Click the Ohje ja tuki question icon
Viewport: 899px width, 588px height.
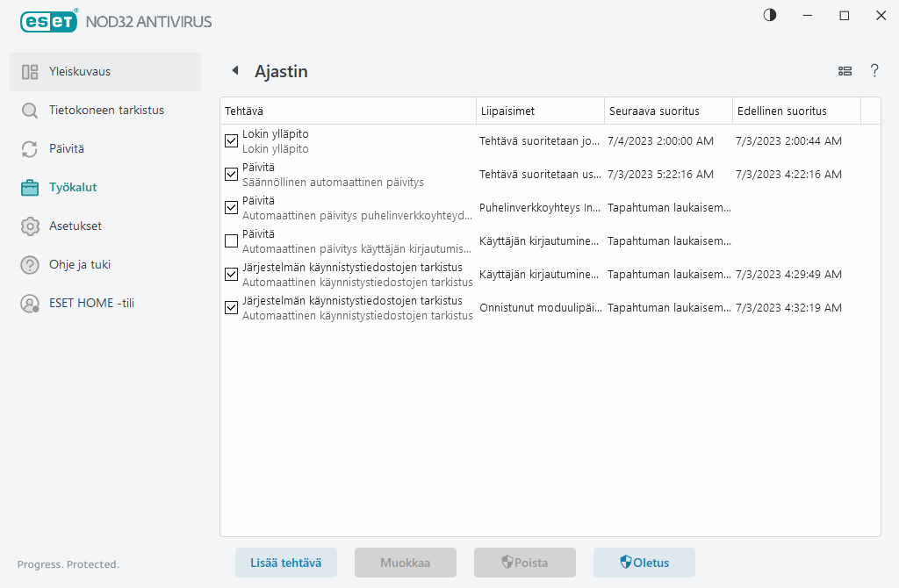[x=30, y=265]
